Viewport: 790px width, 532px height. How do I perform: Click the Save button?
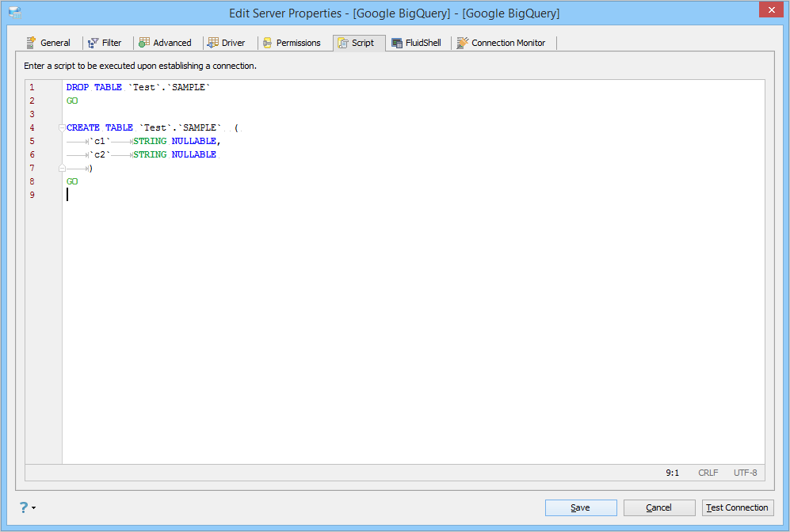click(581, 507)
